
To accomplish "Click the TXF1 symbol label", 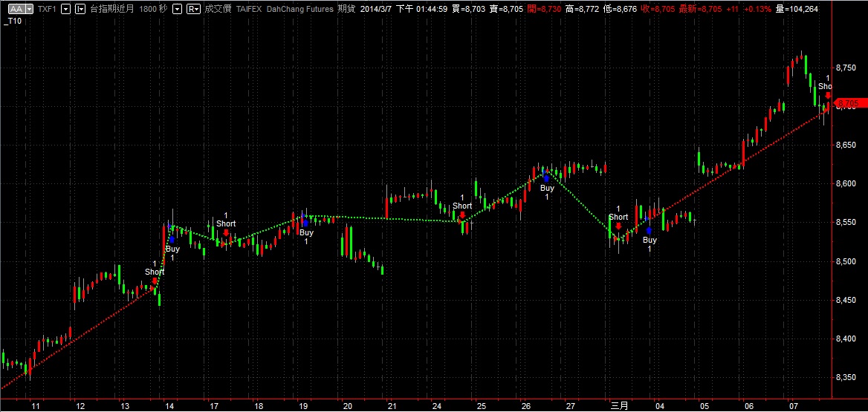I will [x=48, y=10].
